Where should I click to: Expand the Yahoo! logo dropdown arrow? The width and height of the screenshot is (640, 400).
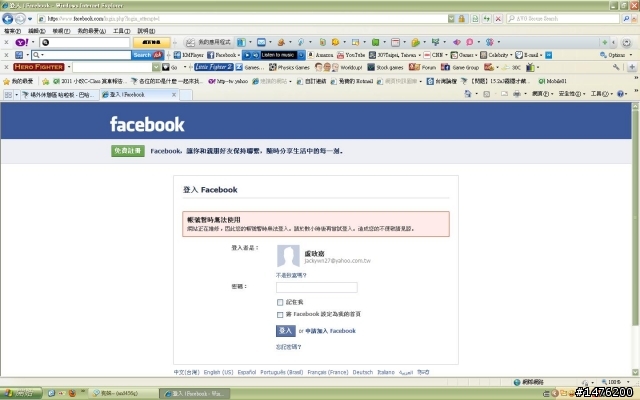click(33, 42)
